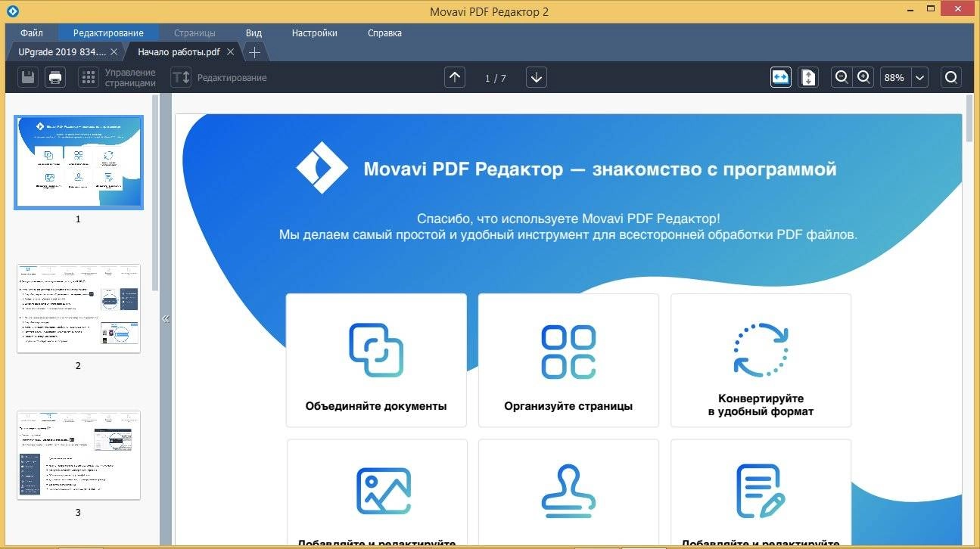The height and width of the screenshot is (549, 980).
Task: Open page management grid icon
Action: [89, 77]
